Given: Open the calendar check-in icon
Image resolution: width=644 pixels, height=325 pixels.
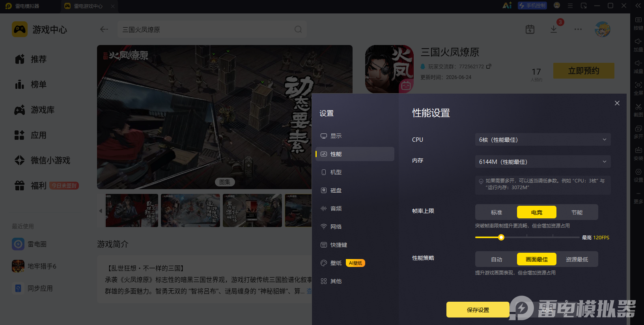Looking at the screenshot, I should click(x=530, y=29).
